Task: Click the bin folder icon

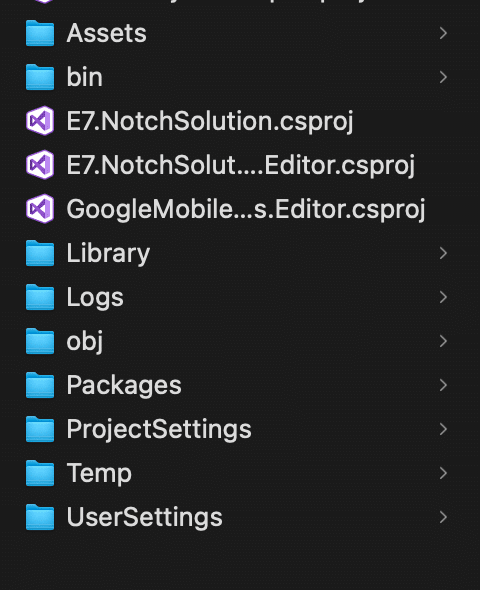Action: (40, 77)
